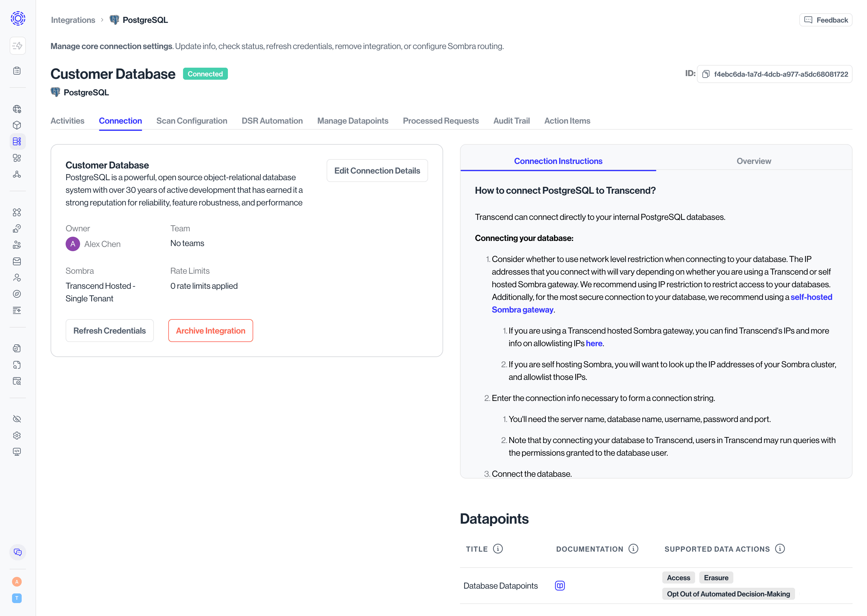This screenshot has height=616, width=867.
Task: Click the "here" link for allowlisting Transcend IPs
Action: 594,343
